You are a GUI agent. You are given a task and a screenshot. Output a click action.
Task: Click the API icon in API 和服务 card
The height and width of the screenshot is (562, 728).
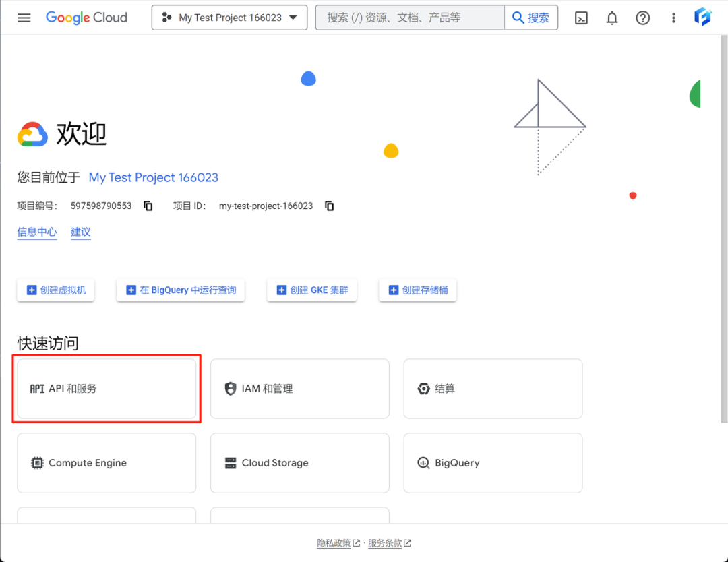tap(37, 389)
